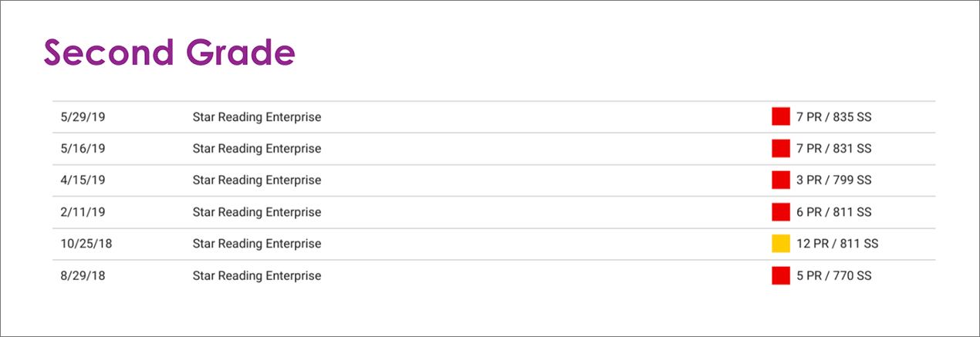Click the red swatch for 4/15/19 test

click(x=781, y=180)
